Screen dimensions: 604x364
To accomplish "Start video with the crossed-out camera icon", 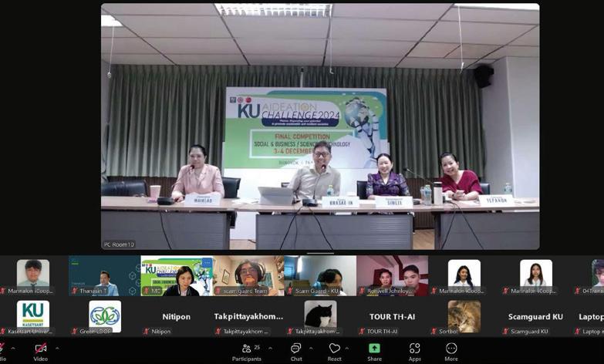I will pyautogui.click(x=40, y=349).
